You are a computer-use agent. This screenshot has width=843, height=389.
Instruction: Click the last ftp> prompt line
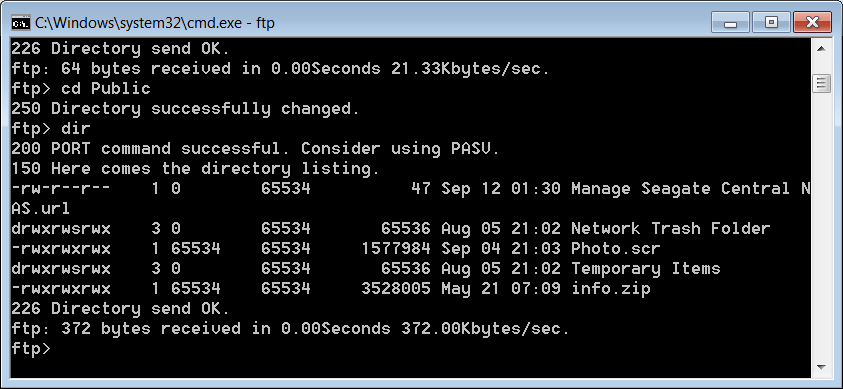click(x=31, y=349)
